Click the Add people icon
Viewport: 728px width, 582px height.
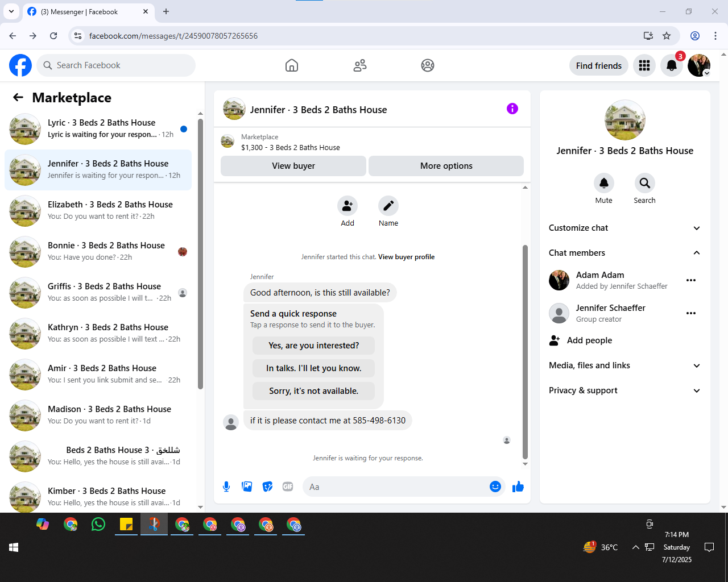pyautogui.click(x=555, y=340)
